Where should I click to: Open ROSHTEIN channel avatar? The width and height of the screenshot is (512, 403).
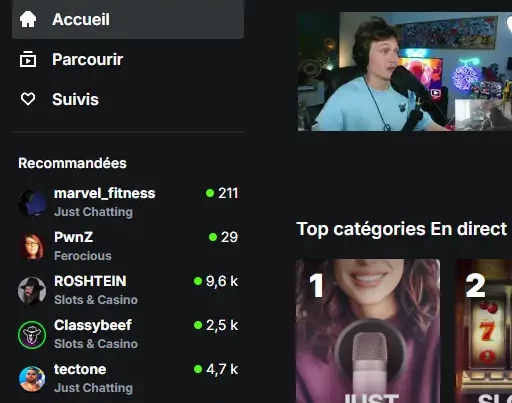[x=32, y=291]
